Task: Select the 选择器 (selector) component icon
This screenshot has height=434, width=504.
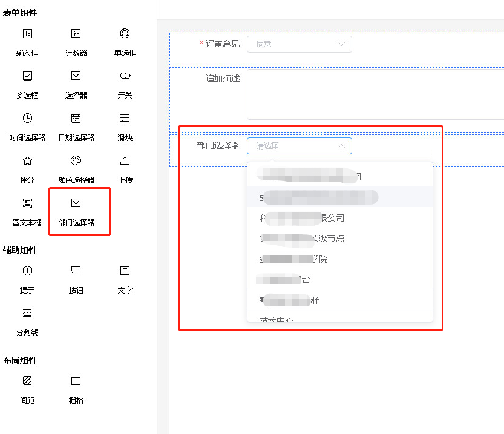Action: (76, 76)
